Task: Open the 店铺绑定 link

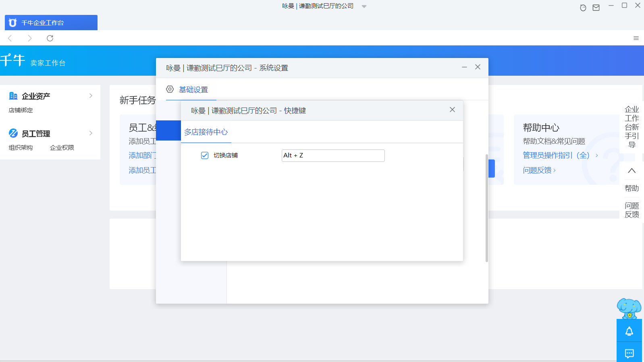Action: coord(21,110)
